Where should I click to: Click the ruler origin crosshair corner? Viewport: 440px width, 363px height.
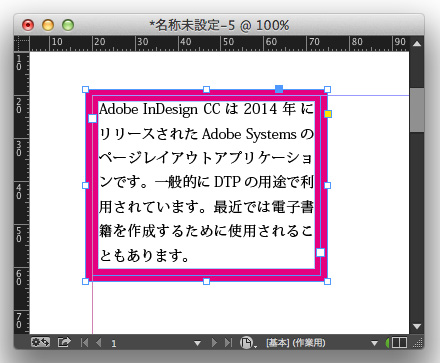(22, 44)
